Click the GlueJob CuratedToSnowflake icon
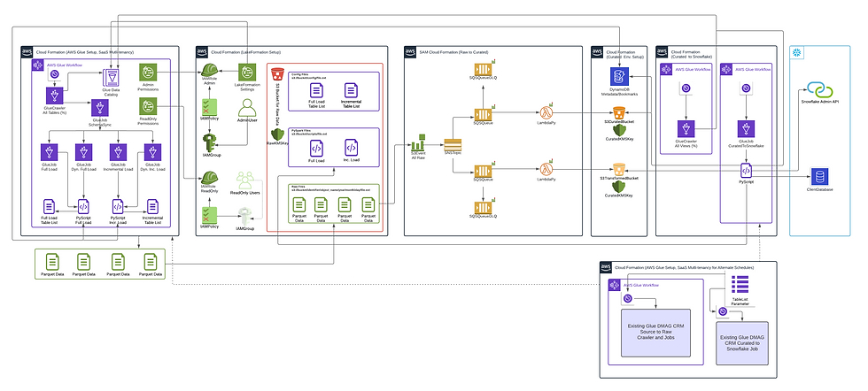The width and height of the screenshot is (868, 391). click(746, 128)
